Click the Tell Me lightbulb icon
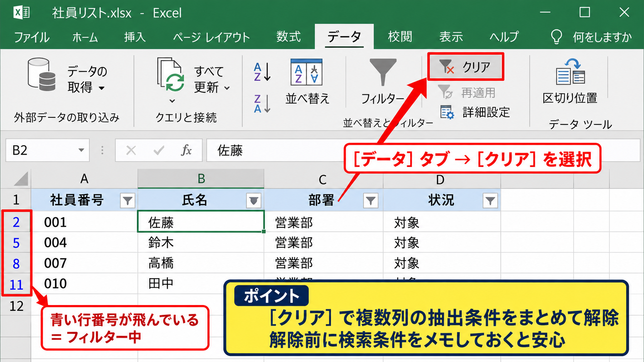The width and height of the screenshot is (644, 362). point(556,37)
